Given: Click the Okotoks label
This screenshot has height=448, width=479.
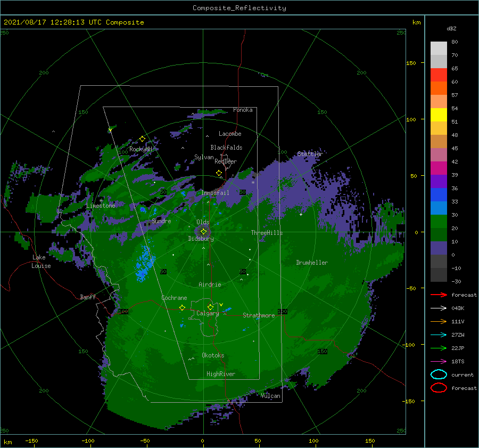Looking at the screenshot, I should pos(213,355).
